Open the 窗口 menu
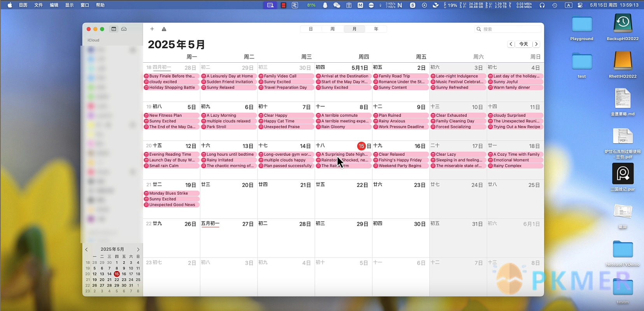Screen dimensions: 644x311 click(x=85, y=5)
